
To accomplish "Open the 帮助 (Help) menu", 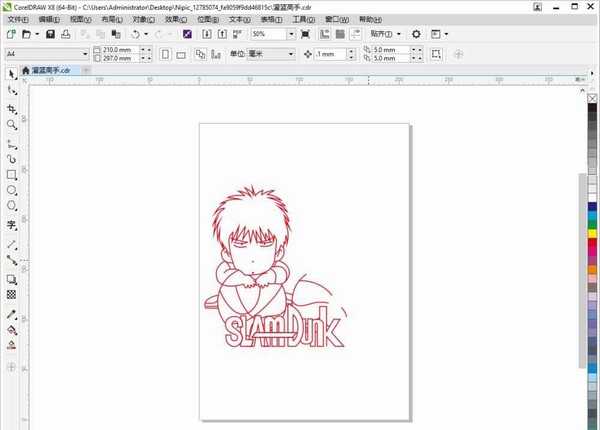I will pyautogui.click(x=370, y=19).
